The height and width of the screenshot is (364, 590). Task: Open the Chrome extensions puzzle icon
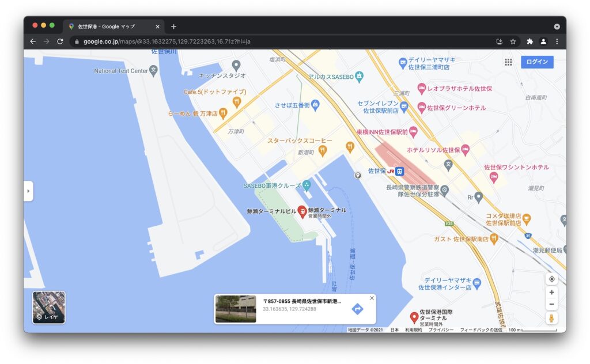[x=530, y=41]
